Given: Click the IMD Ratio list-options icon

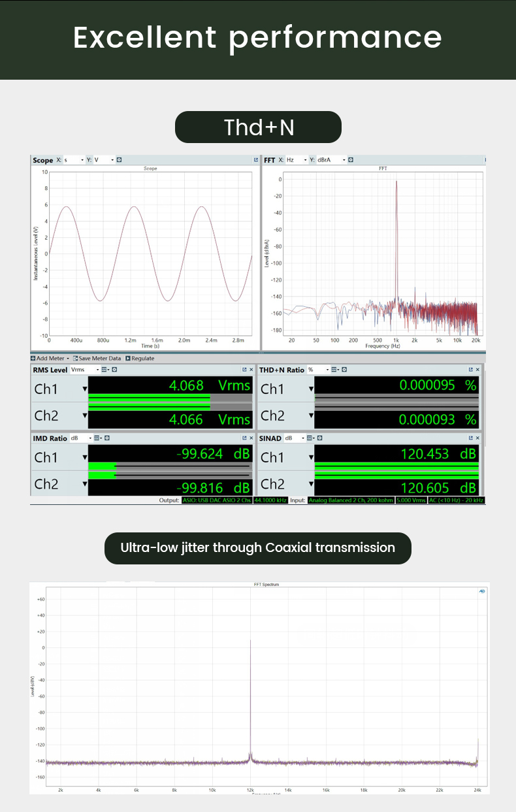Looking at the screenshot, I should [97, 438].
